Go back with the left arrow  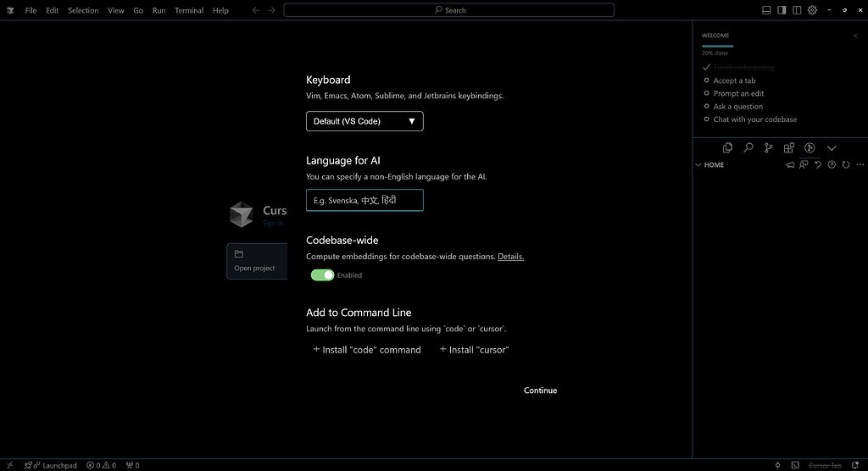click(256, 10)
